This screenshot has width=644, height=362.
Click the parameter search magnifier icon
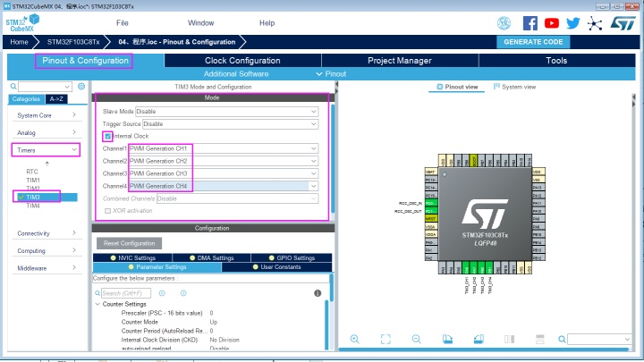point(97,293)
